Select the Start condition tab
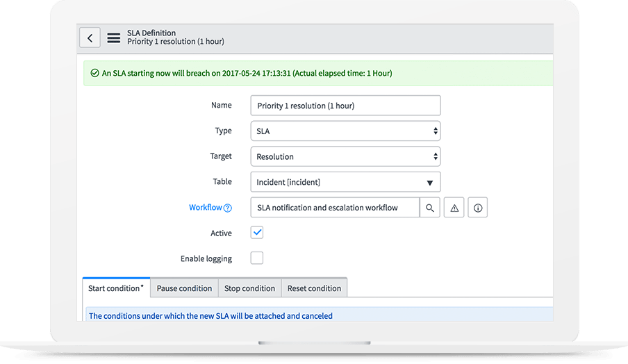 tap(116, 288)
